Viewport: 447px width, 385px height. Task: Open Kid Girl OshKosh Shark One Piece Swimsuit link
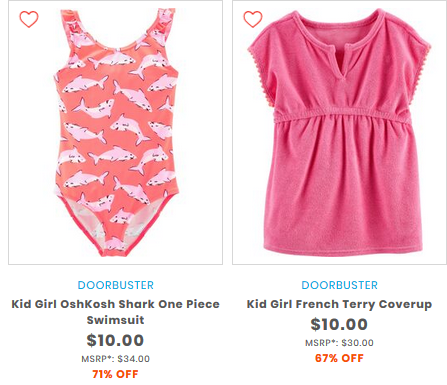[116, 312]
